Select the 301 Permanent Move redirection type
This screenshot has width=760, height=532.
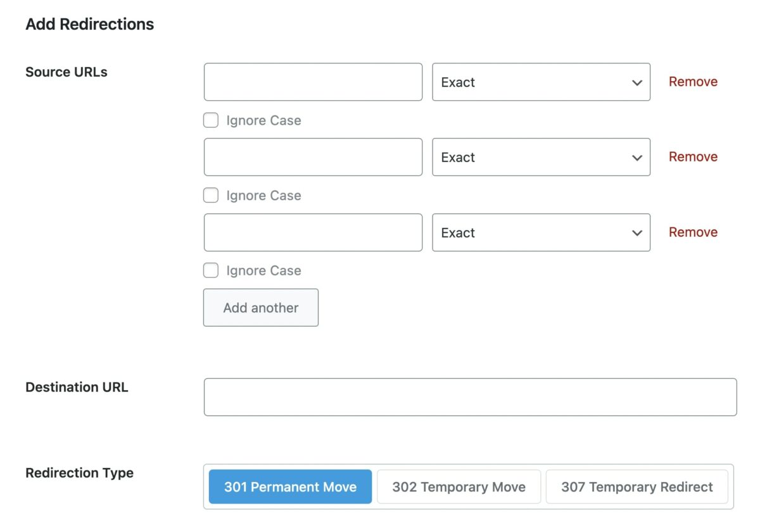tap(289, 486)
